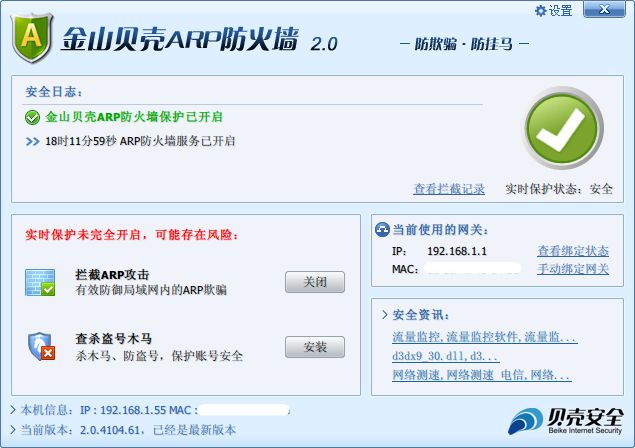The height and width of the screenshot is (448, 635).
Task: Open the 流量监控 news link
Action: pos(484,337)
